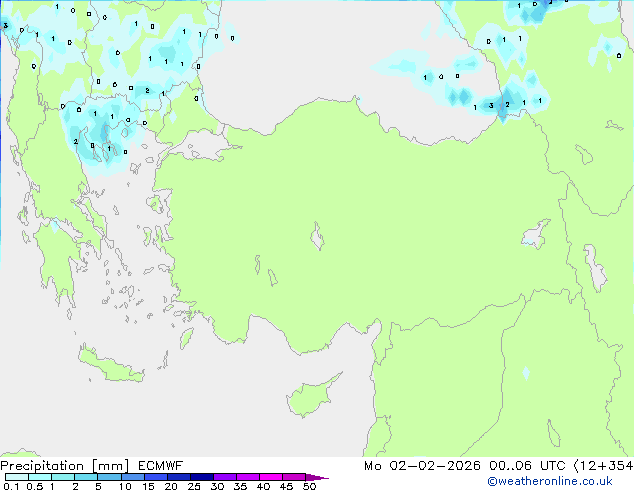Click the 'ECMWF' model label
This screenshot has width=634, height=490.
point(161,466)
